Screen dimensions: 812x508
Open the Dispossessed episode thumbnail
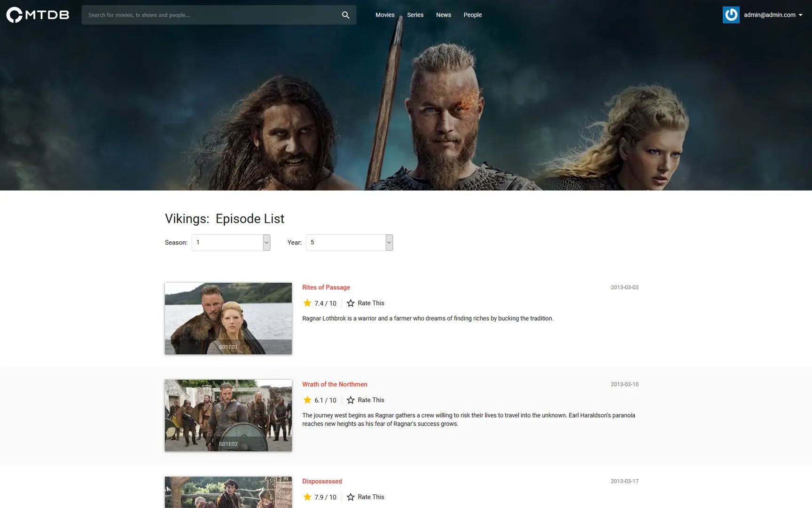pos(228,492)
